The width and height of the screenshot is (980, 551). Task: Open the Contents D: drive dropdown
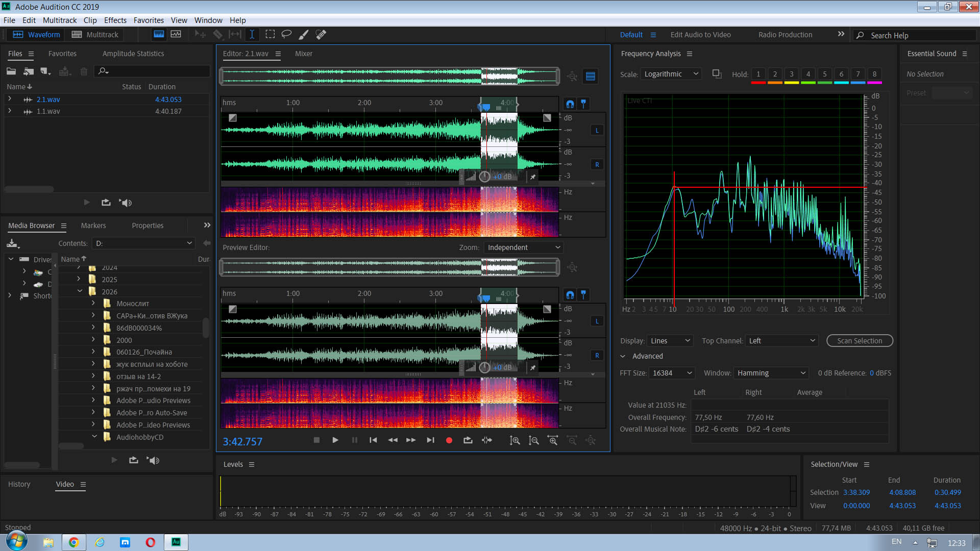coord(143,243)
